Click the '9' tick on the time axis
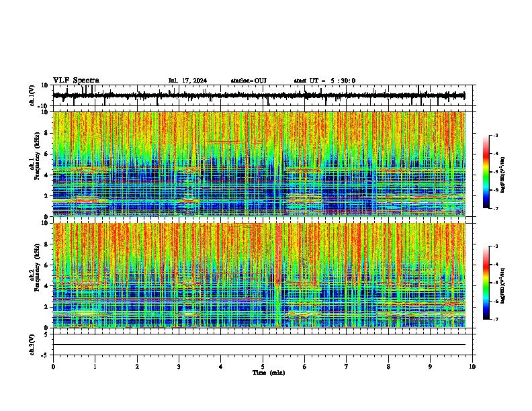This screenshot has height=411, width=532. [x=430, y=367]
